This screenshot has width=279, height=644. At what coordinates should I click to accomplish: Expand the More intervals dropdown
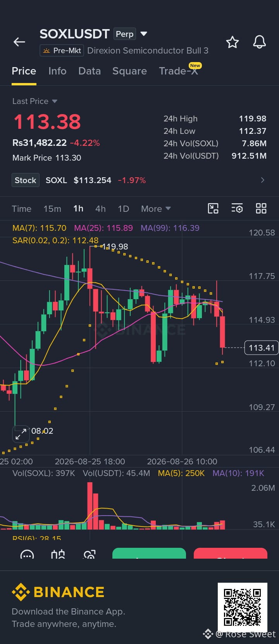(x=156, y=209)
